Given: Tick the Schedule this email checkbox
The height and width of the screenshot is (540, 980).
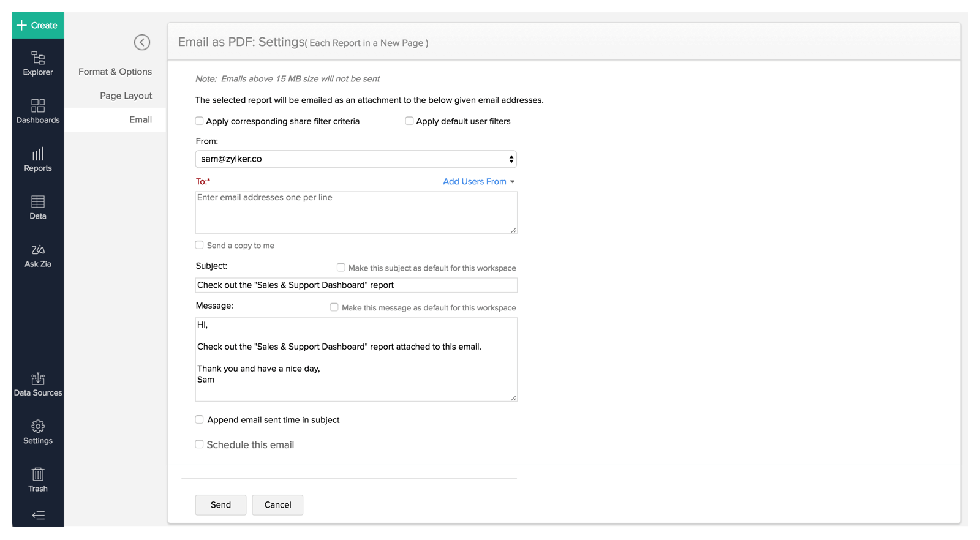Looking at the screenshot, I should [200, 444].
